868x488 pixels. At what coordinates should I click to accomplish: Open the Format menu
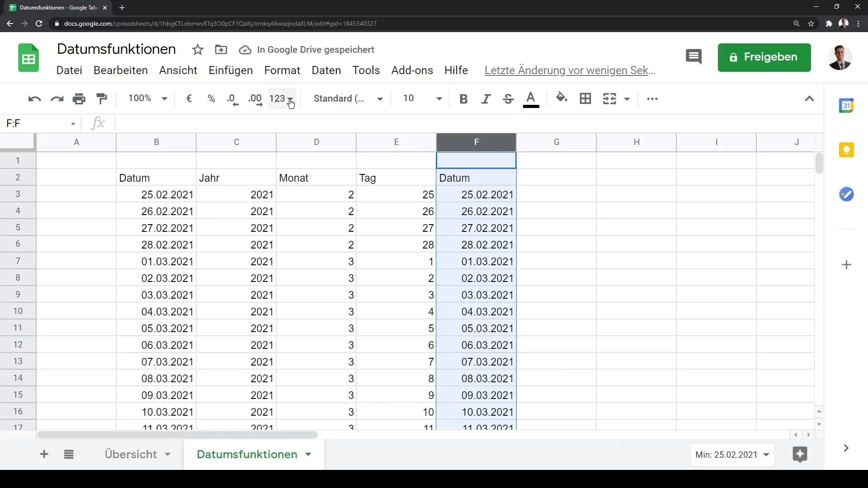pos(282,70)
